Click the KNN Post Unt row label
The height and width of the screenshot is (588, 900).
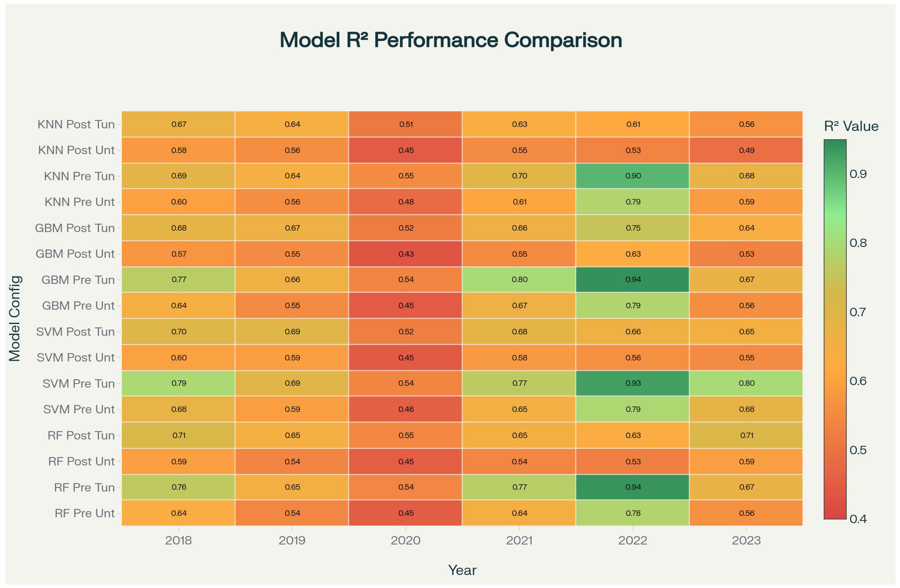click(x=76, y=150)
